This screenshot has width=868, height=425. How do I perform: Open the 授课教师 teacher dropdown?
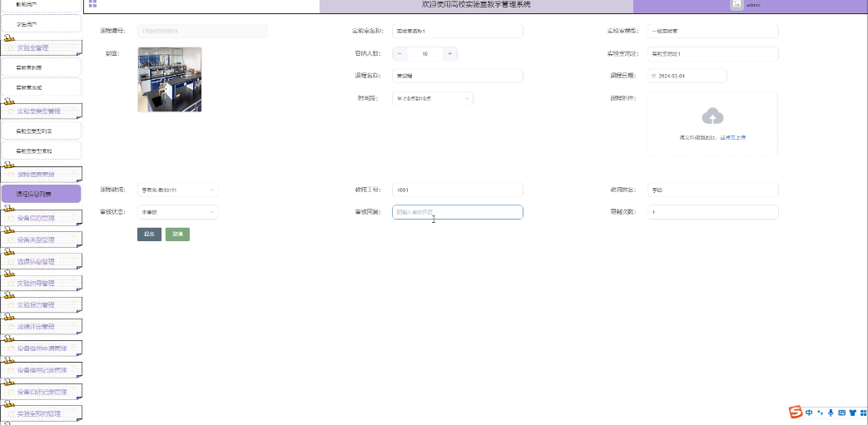(178, 190)
